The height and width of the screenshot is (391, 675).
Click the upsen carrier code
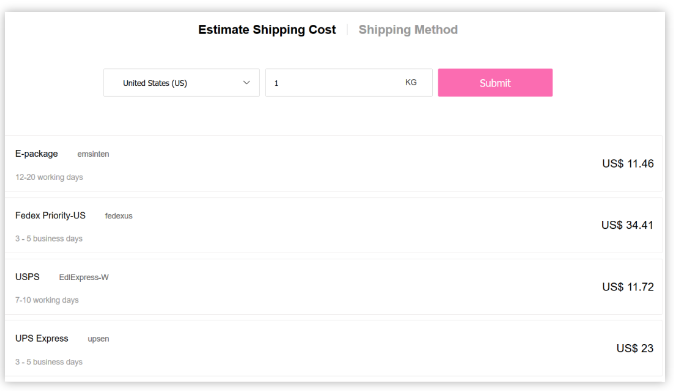click(99, 339)
